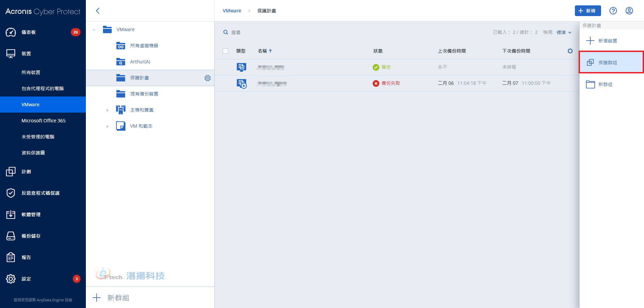
Task: Select 包含代理程式的電腦 in sidebar
Action: (43, 88)
